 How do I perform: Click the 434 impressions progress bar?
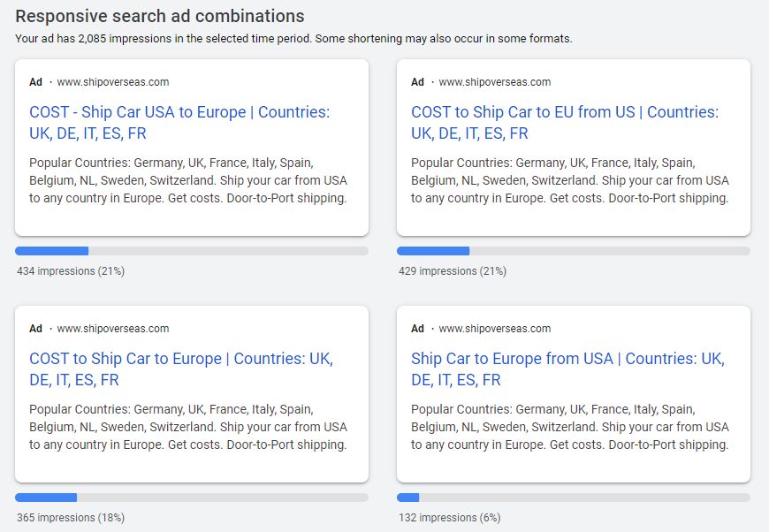[x=192, y=251]
